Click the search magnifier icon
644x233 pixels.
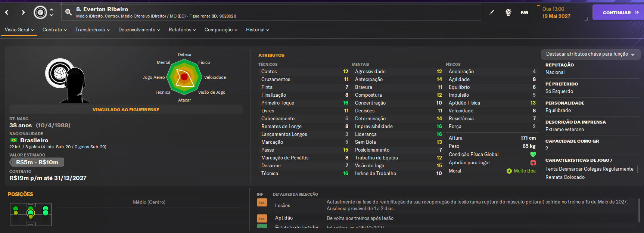tap(68, 12)
